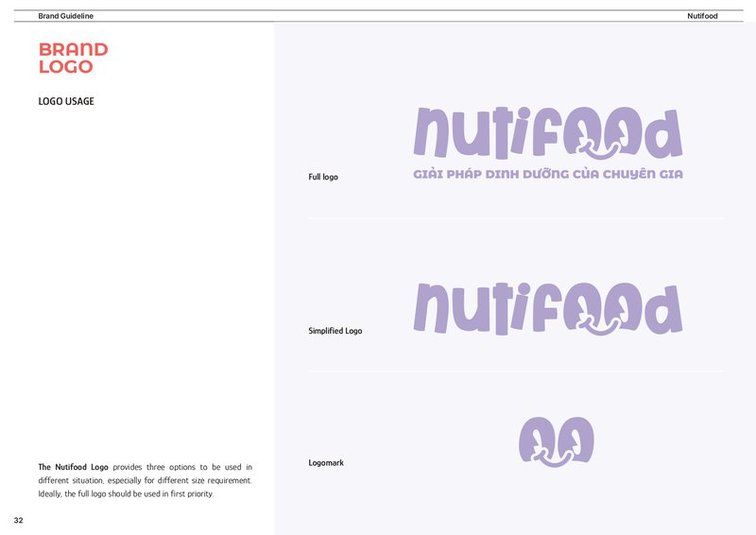The width and height of the screenshot is (756, 535).
Task: Select the simplified Nutifood logo without tagline
Action: (x=548, y=309)
